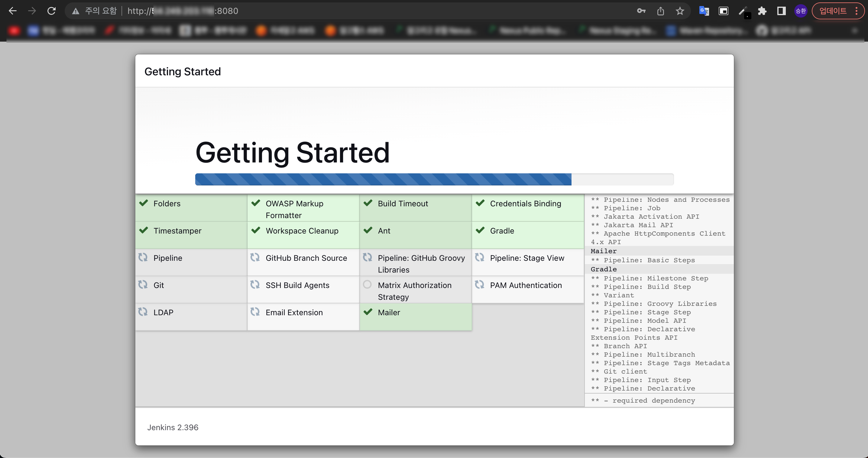Open the user profile avatar
The width and height of the screenshot is (868, 458).
click(x=801, y=11)
